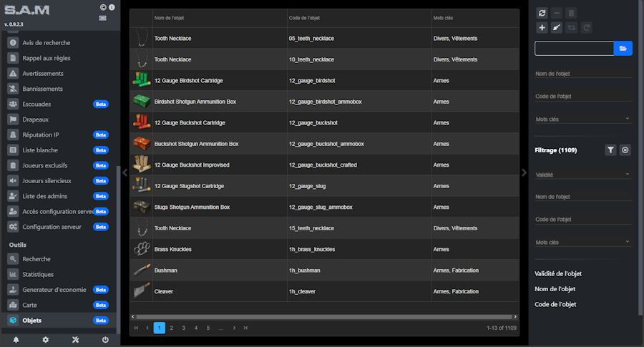
Task: Open notifications bell in the bottom bar
Action: pyautogui.click(x=16, y=340)
